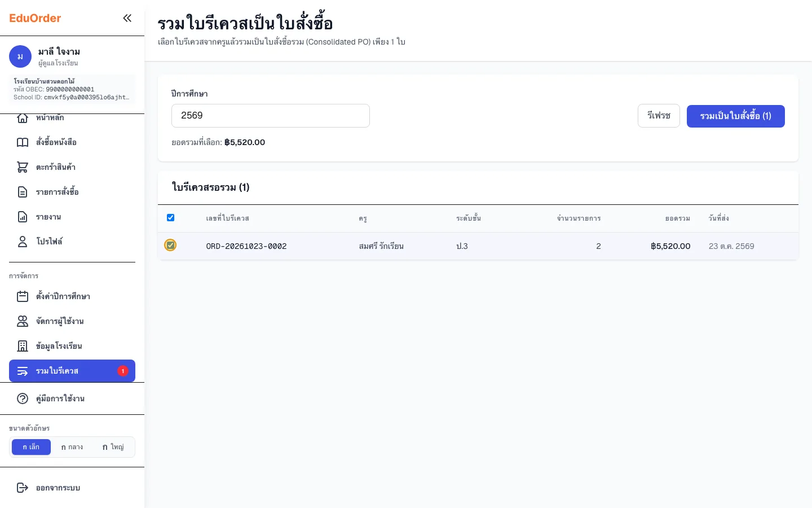Open สั่งซื้อหนังสือ menu item
812x508 pixels.
(72, 142)
